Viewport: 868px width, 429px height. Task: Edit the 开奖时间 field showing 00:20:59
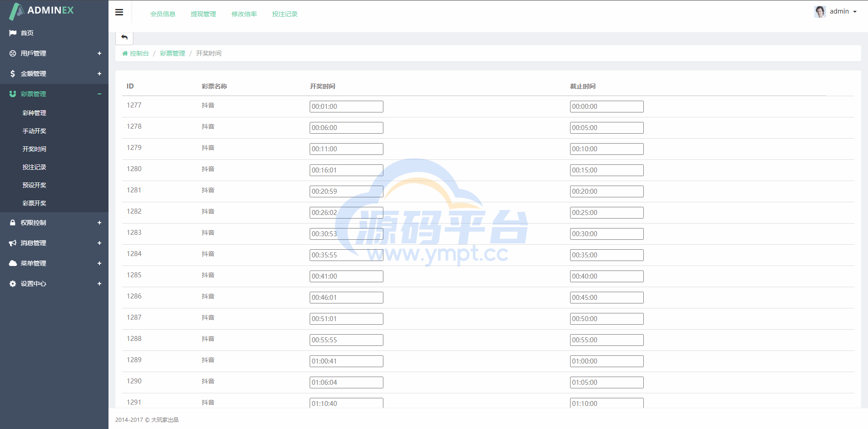click(x=346, y=191)
